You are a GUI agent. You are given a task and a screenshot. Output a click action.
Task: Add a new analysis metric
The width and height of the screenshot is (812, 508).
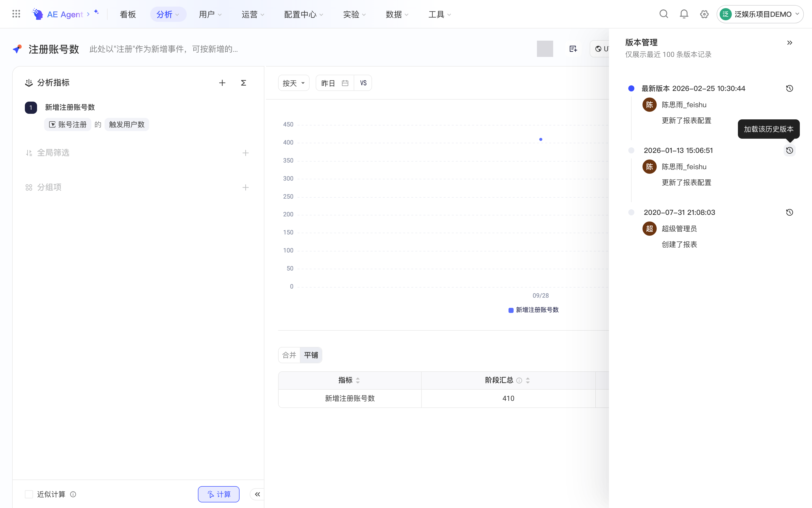tap(222, 83)
